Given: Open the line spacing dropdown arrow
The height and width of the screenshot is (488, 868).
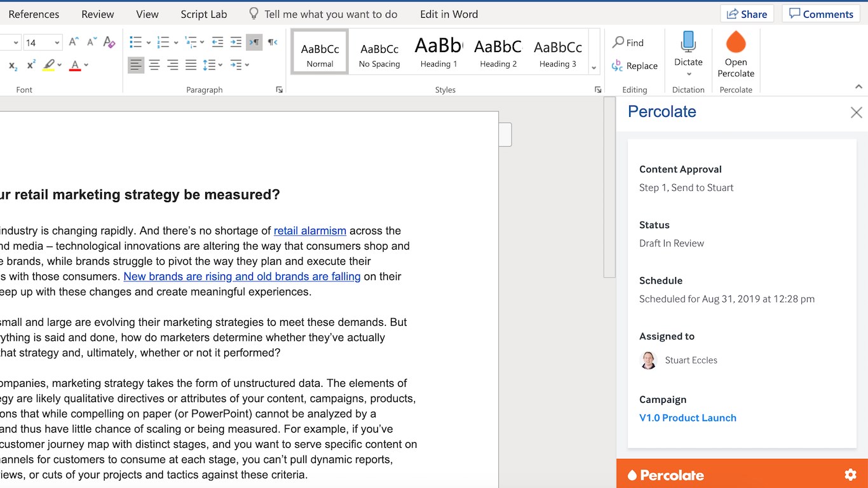Looking at the screenshot, I should tap(220, 65).
